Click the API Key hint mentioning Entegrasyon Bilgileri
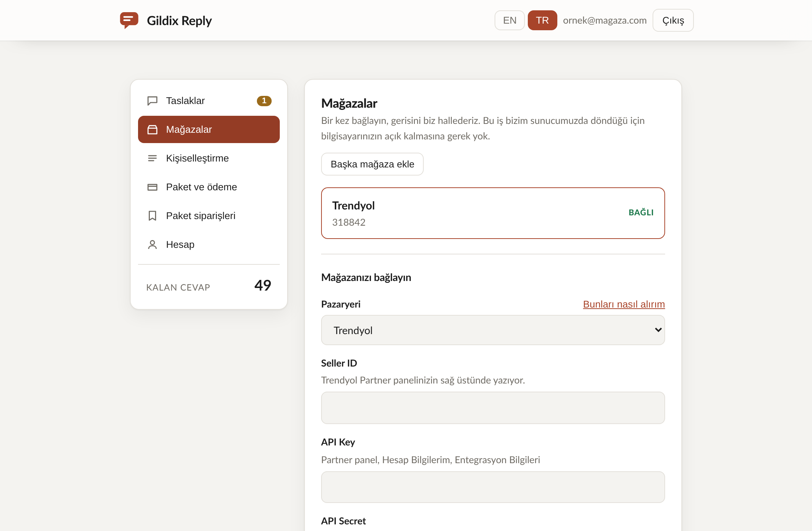The width and height of the screenshot is (812, 531). point(431,460)
